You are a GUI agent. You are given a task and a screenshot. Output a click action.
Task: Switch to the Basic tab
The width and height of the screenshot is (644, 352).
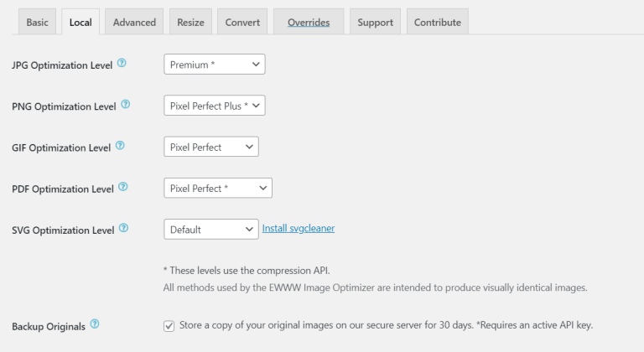pyautogui.click(x=38, y=22)
